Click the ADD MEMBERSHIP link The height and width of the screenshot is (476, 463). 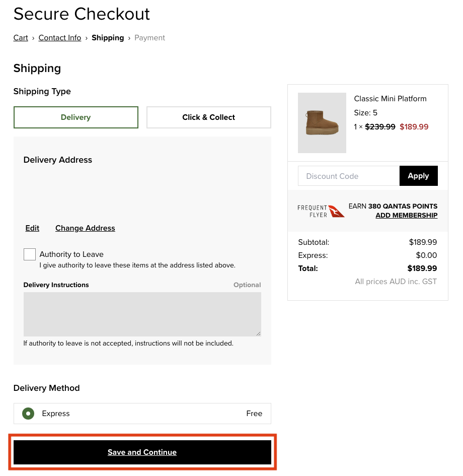(x=406, y=216)
